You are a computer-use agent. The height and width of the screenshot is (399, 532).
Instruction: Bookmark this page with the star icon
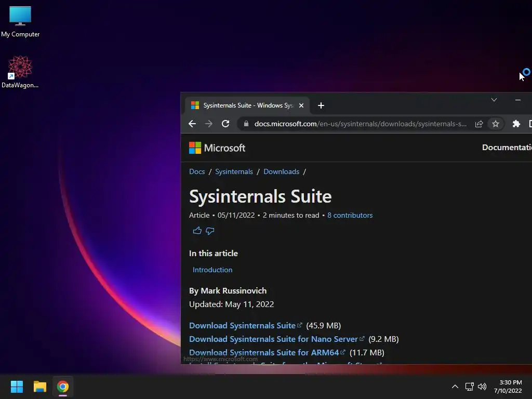tap(495, 124)
